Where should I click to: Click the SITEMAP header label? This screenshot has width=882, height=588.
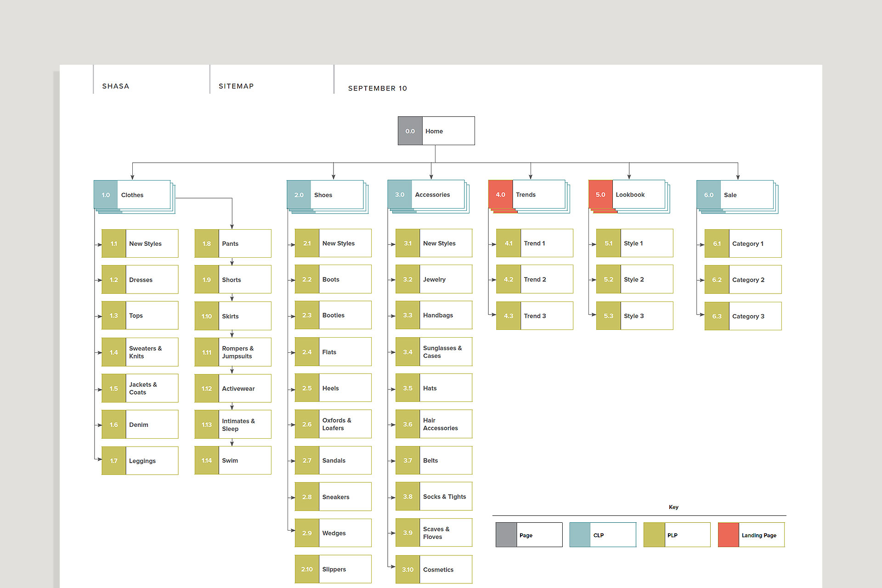tap(236, 86)
